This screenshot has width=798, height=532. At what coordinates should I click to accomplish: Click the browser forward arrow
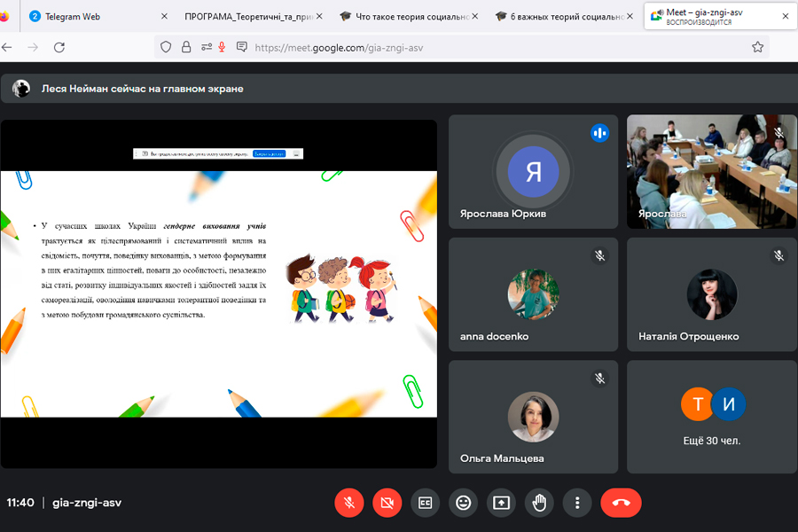point(33,47)
